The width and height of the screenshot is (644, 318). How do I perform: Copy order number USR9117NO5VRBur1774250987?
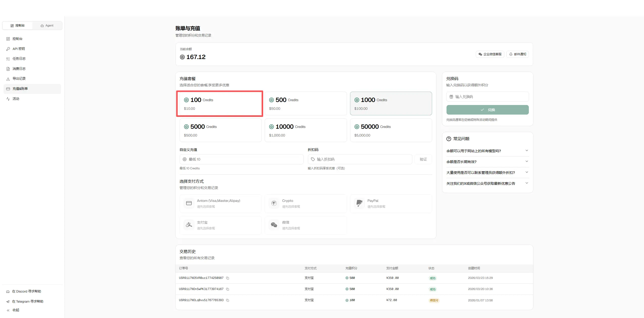228,278
